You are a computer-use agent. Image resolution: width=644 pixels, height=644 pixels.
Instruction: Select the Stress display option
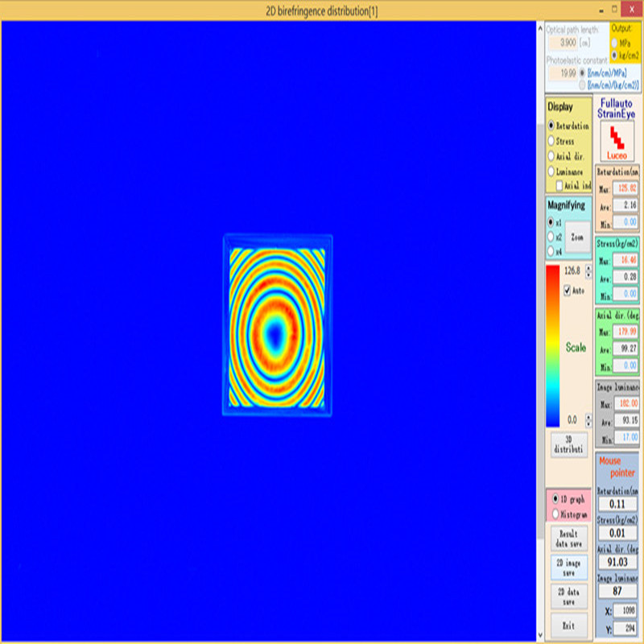pyautogui.click(x=551, y=142)
